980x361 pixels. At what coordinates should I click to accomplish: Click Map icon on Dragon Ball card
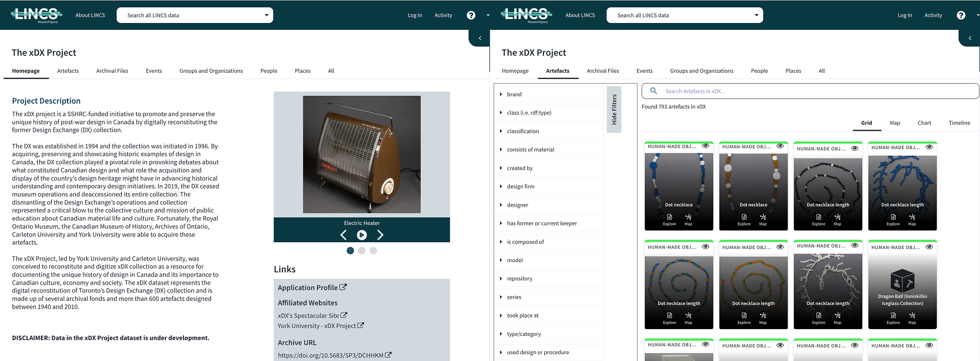[912, 318]
